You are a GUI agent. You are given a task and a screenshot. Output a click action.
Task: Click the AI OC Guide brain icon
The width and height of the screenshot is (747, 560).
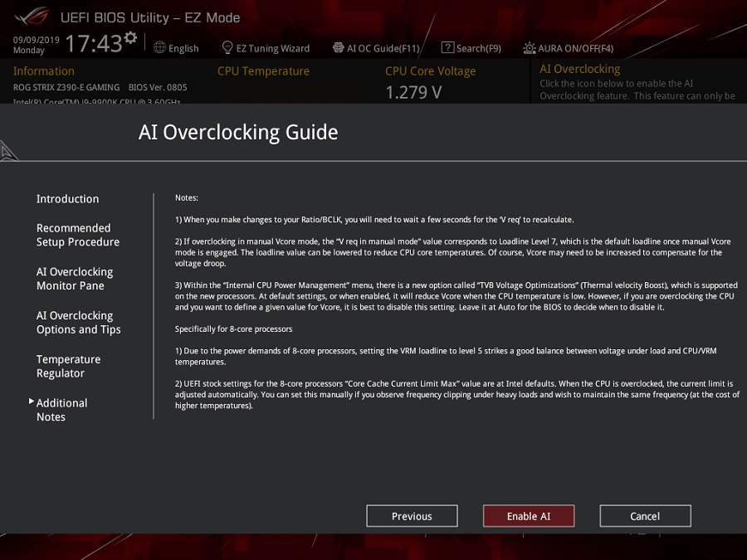pos(339,47)
